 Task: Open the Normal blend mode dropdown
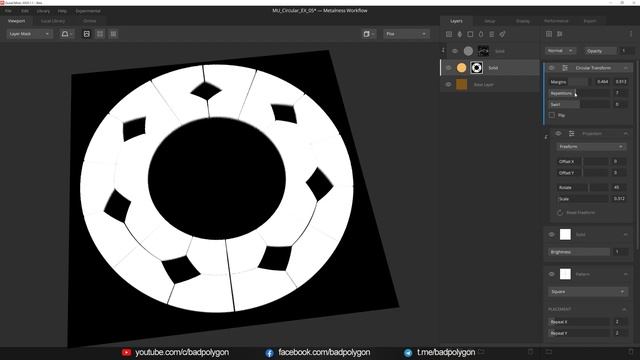[560, 51]
